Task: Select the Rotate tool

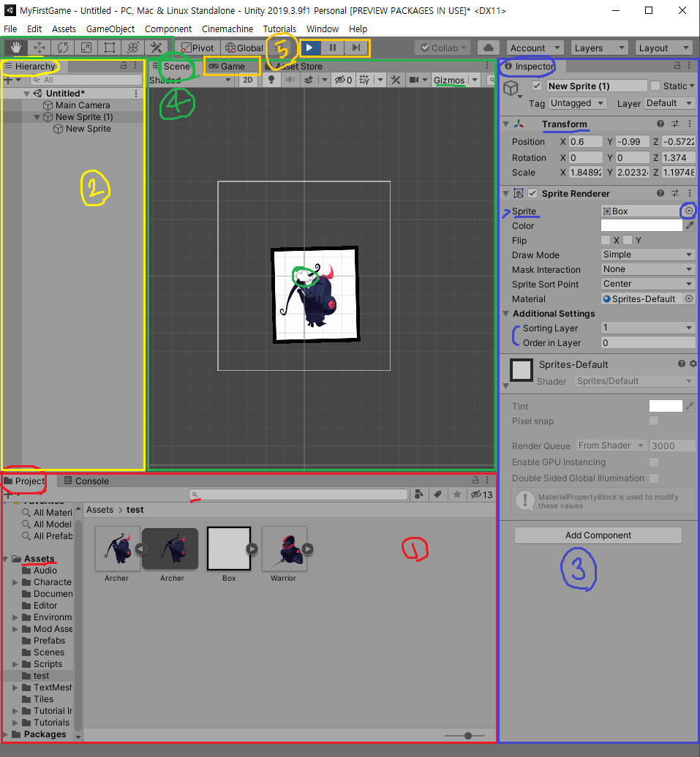Action: pos(63,48)
